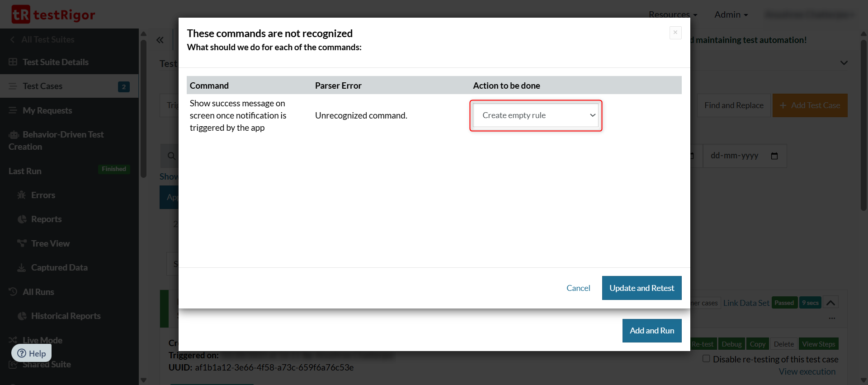Click the calendar icon in date field

point(774,156)
